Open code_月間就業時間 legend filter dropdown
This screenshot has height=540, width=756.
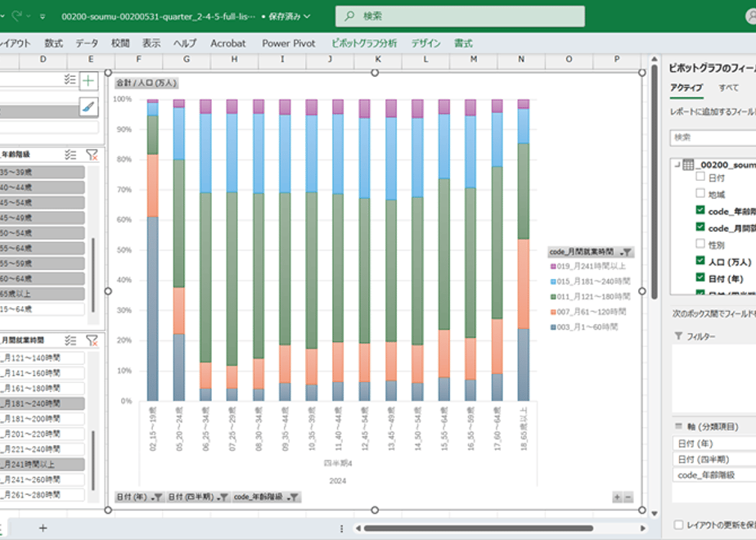tap(626, 252)
